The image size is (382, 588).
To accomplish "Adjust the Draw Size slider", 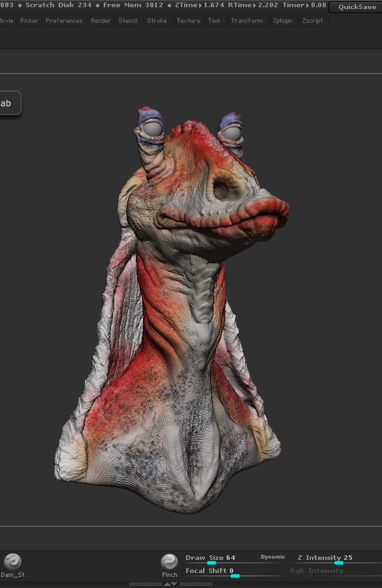I will click(234, 559).
